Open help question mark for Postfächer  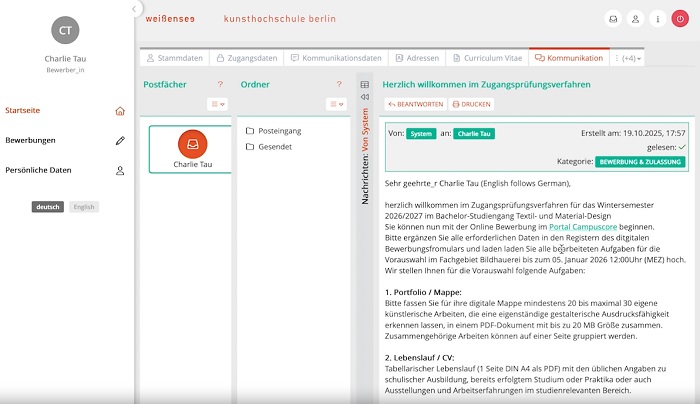220,85
